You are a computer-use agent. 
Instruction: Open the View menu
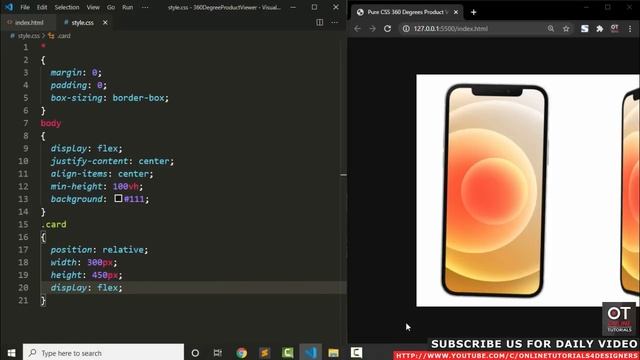coord(93,7)
